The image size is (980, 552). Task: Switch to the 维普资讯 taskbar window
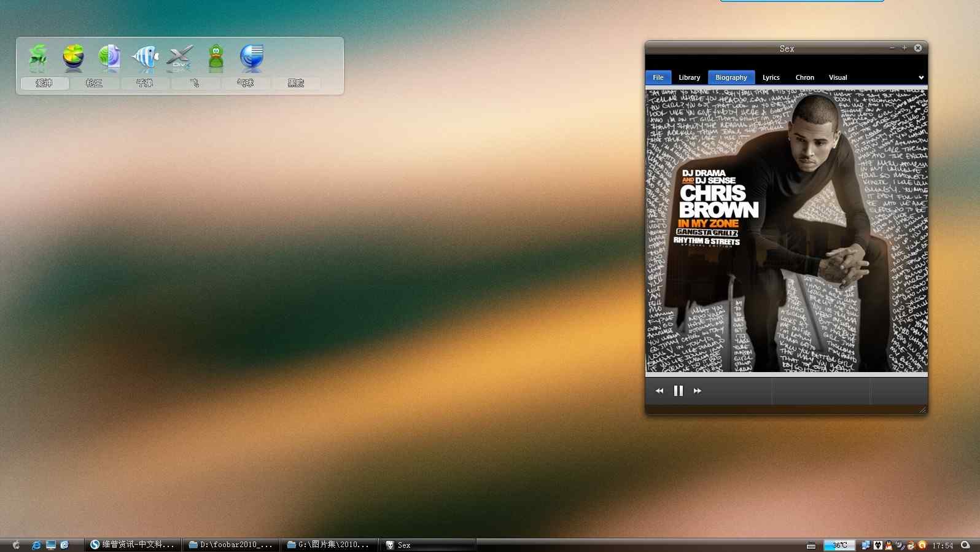click(x=133, y=545)
